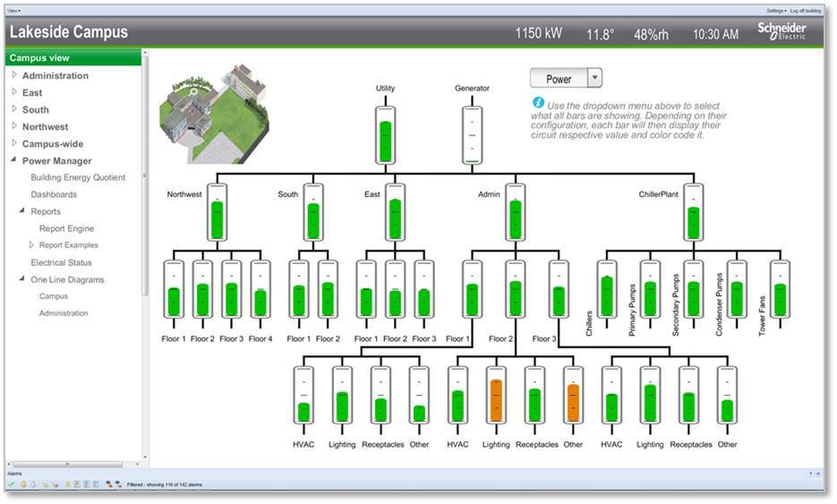Click the Utility power meter bar
This screenshot has height=504, width=837.
tap(385, 135)
